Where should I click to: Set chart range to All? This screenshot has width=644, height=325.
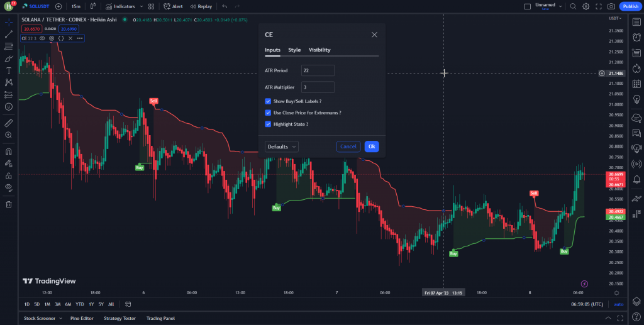pyautogui.click(x=111, y=304)
